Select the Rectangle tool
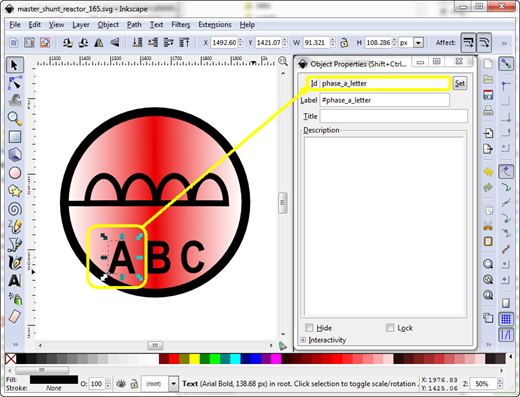520x397 pixels. (x=14, y=137)
